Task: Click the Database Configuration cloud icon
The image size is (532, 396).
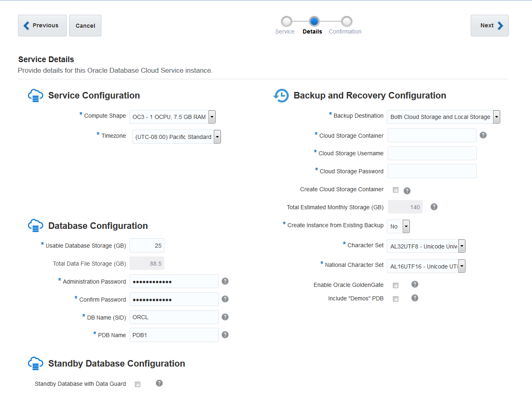Action: pos(36,225)
